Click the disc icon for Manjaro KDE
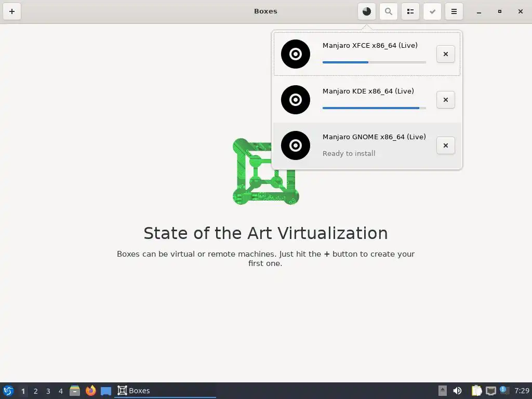The image size is (532, 399). click(296, 100)
